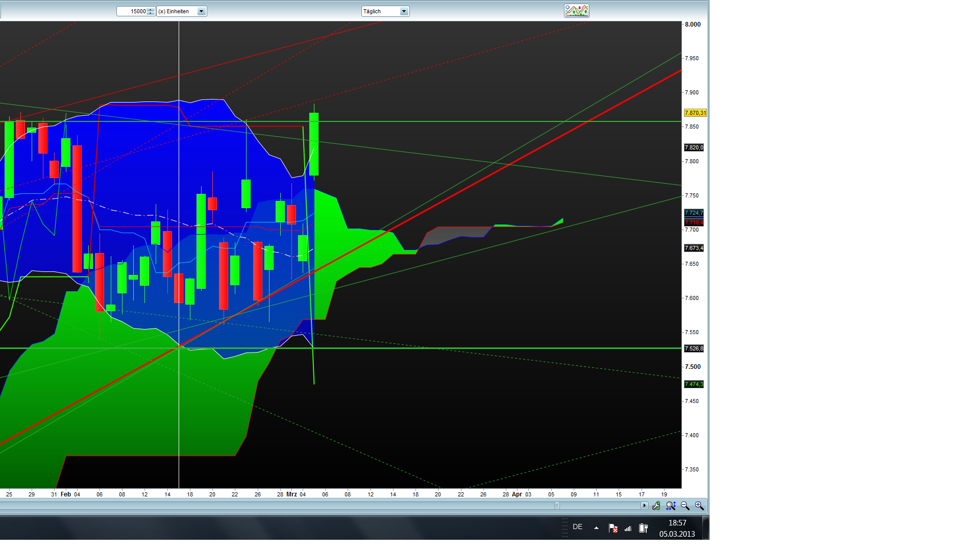Click the horizontal scrollbar thumb grip
Screen dimensions: 980x551
pyautogui.click(x=557, y=506)
